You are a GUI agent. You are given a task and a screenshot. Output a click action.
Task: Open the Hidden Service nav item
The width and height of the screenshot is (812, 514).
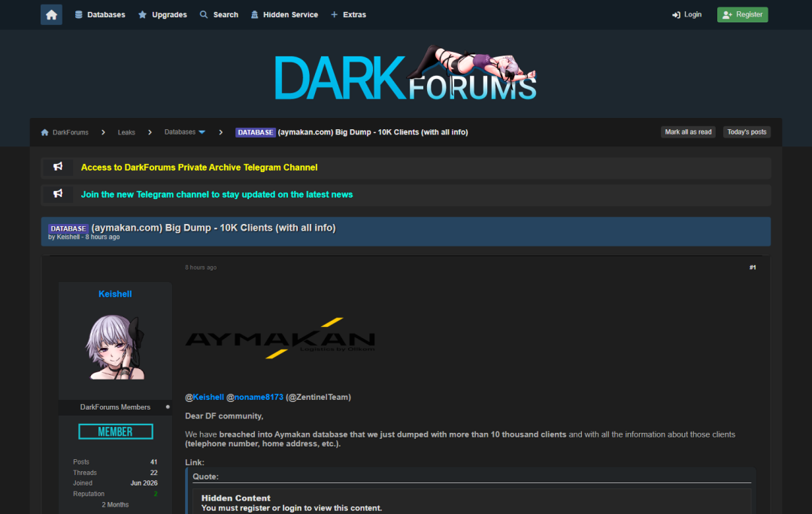284,14
